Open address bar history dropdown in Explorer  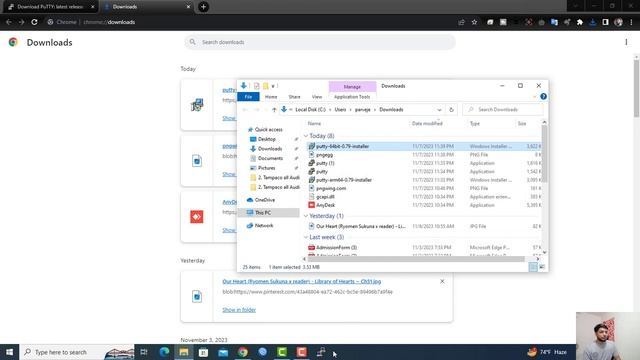tap(439, 109)
